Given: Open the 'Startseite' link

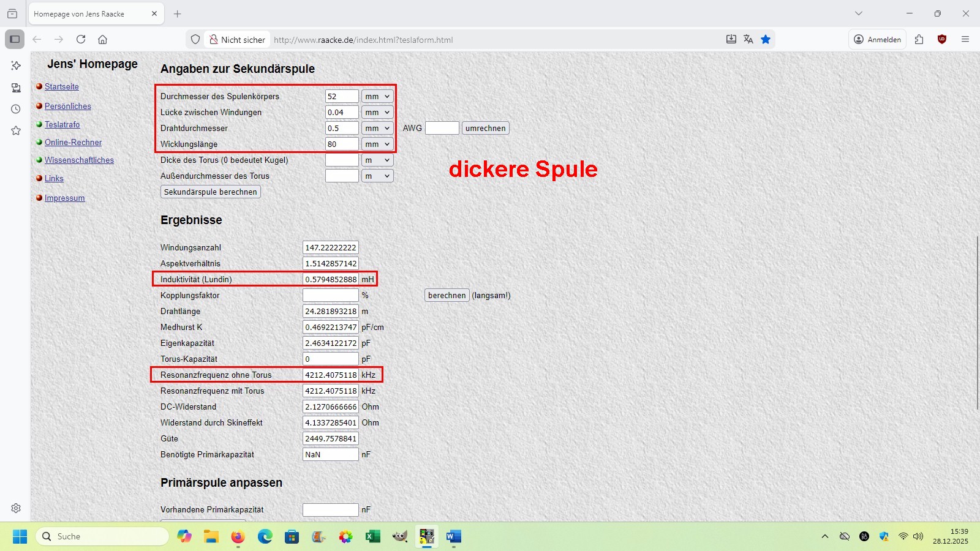Looking at the screenshot, I should (62, 87).
